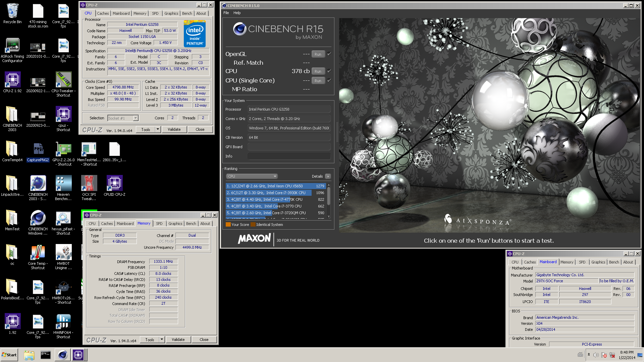
Task: Switch to CPU-Z taskbar button
Action: (x=78, y=355)
